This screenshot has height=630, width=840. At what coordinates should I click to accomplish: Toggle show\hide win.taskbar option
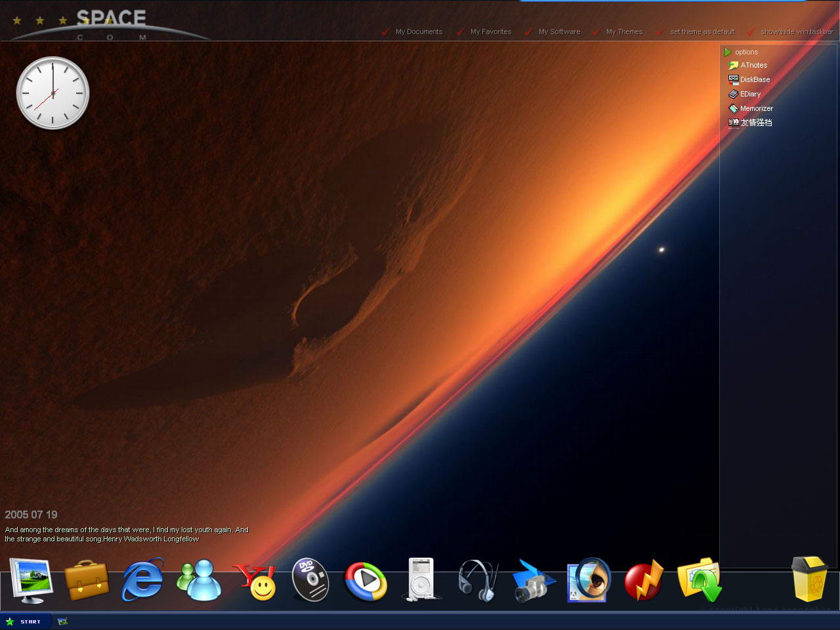pos(796,31)
